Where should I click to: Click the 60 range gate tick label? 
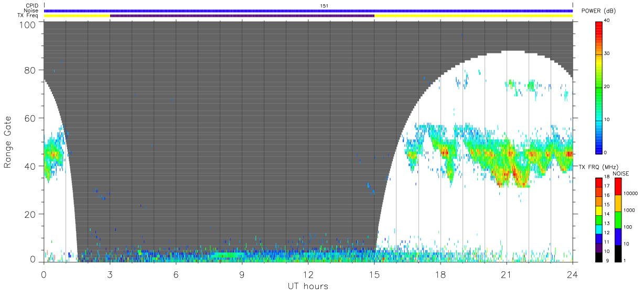pyautogui.click(x=30, y=118)
